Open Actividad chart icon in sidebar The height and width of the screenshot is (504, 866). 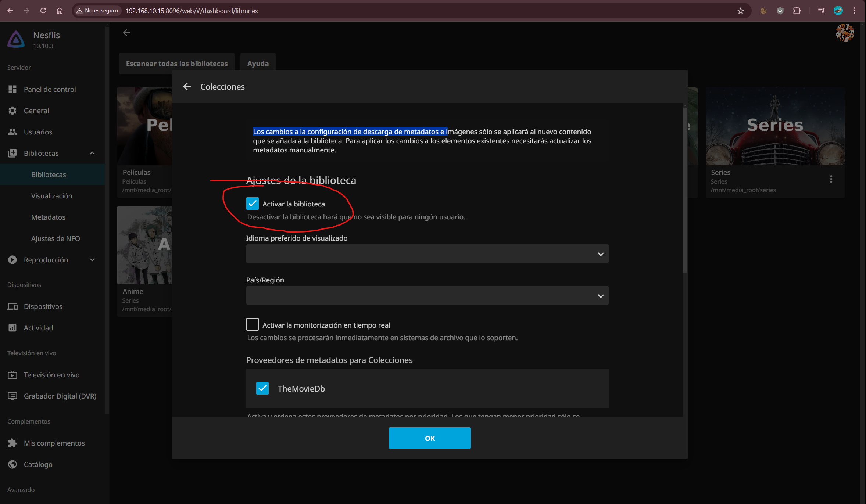coord(12,328)
